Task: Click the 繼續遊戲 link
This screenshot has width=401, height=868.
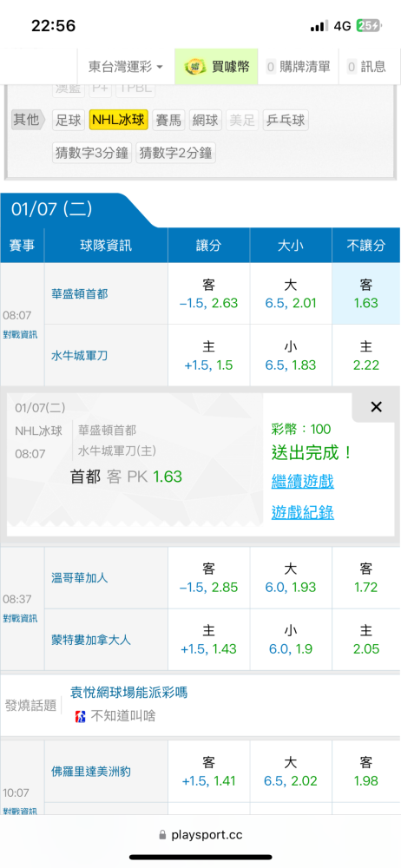Action: point(302,481)
